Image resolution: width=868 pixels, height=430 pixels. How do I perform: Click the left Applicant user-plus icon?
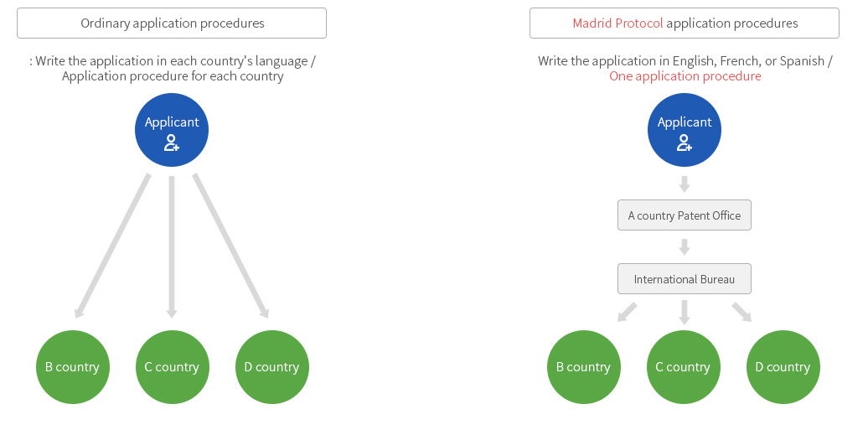172,142
